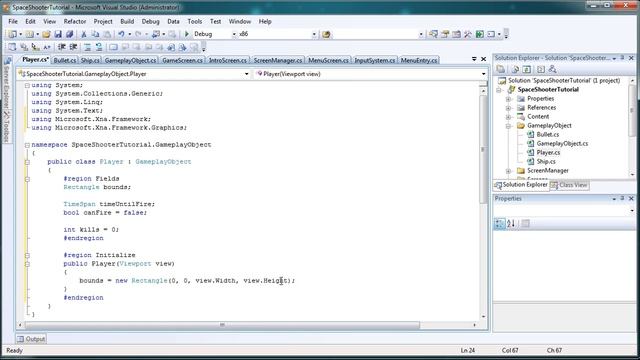Collapse the #region Fields block
This screenshot has width=640, height=360.
click(x=27, y=179)
